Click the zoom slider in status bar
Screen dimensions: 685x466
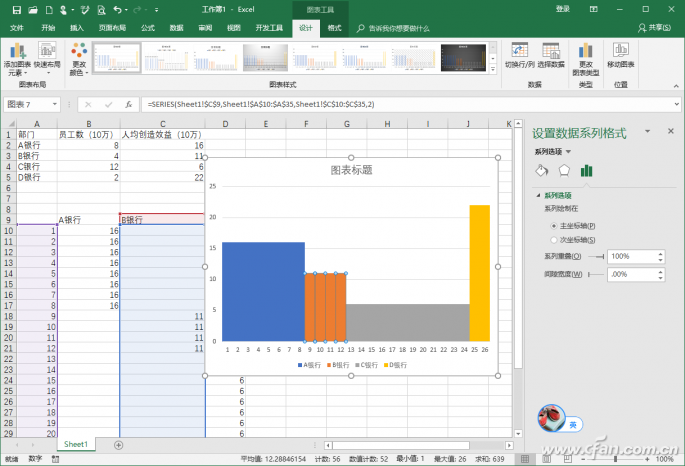coord(615,459)
